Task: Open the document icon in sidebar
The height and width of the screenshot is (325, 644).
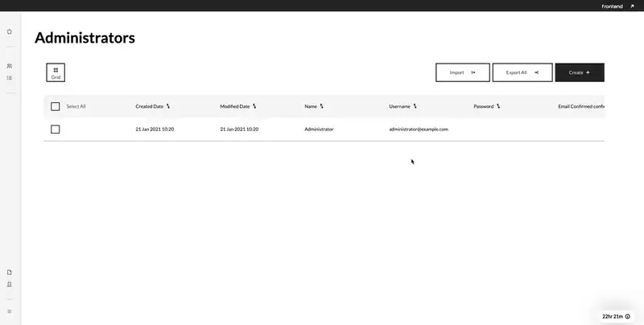Action: point(10,272)
